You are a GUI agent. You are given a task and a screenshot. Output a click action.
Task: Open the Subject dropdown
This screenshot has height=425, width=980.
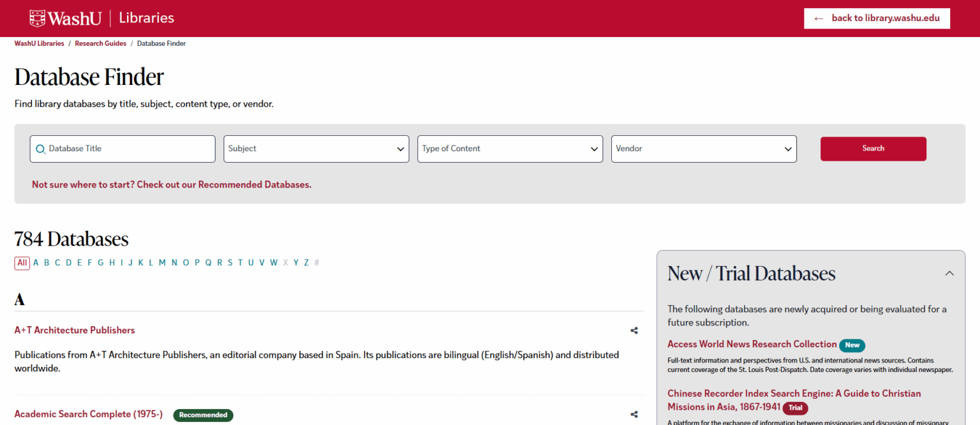pos(316,149)
